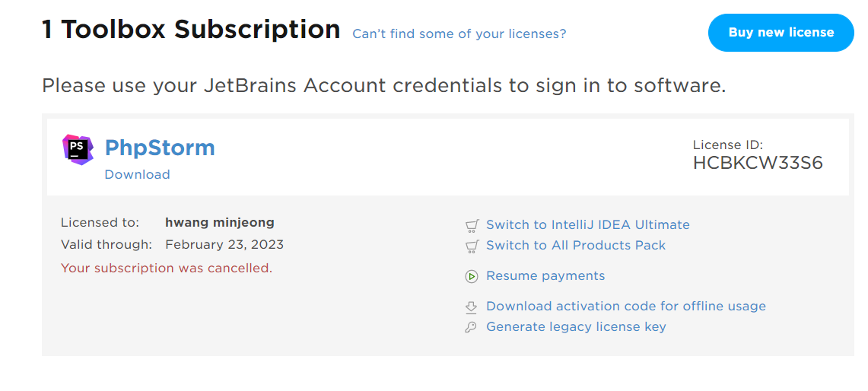
Task: Click the Buy new license button
Action: 781,33
